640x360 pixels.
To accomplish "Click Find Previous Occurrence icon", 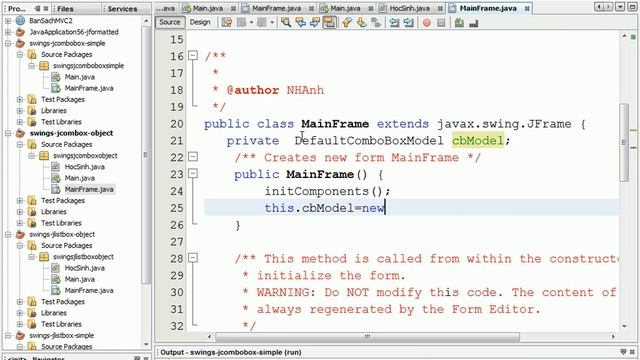I will [x=300, y=22].
